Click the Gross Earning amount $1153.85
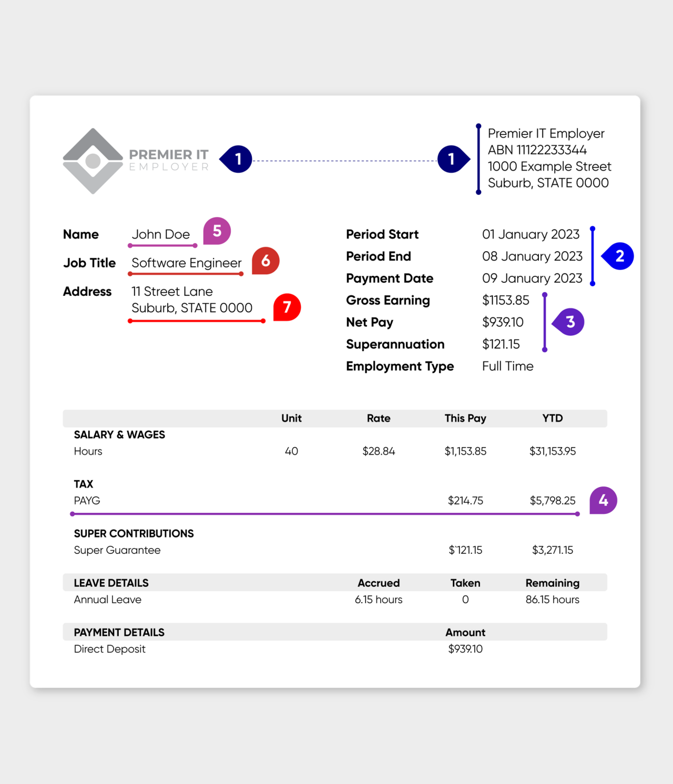This screenshot has width=673, height=784. click(505, 301)
